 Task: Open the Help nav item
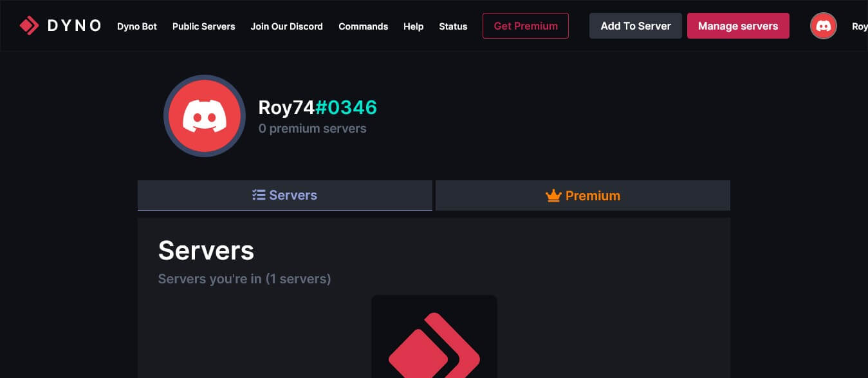414,26
